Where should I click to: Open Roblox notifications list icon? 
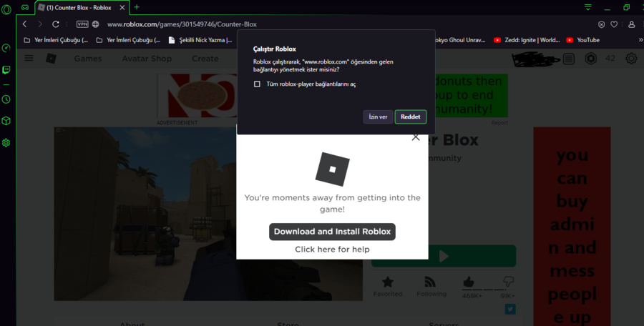point(569,59)
